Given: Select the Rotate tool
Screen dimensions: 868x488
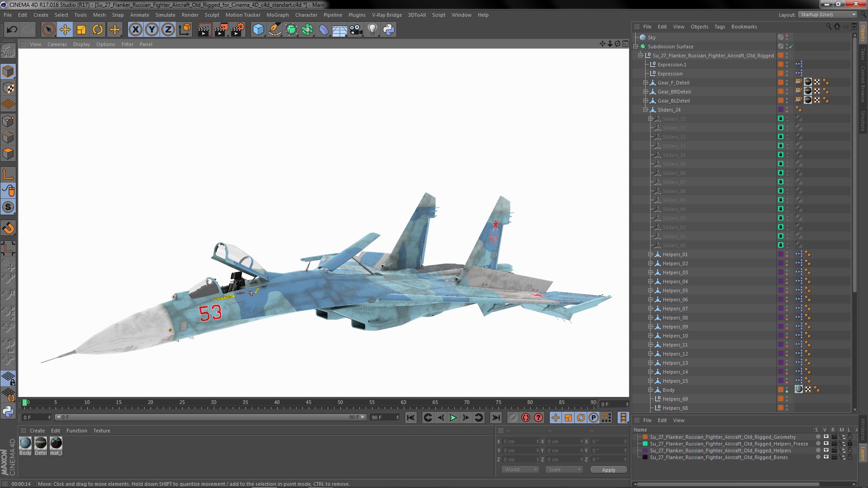Looking at the screenshot, I should click(98, 30).
